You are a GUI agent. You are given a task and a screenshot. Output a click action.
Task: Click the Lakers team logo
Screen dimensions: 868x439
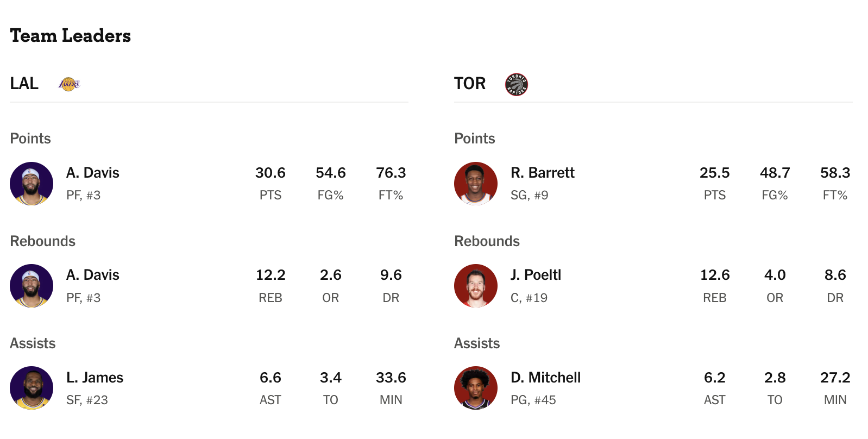(x=69, y=84)
